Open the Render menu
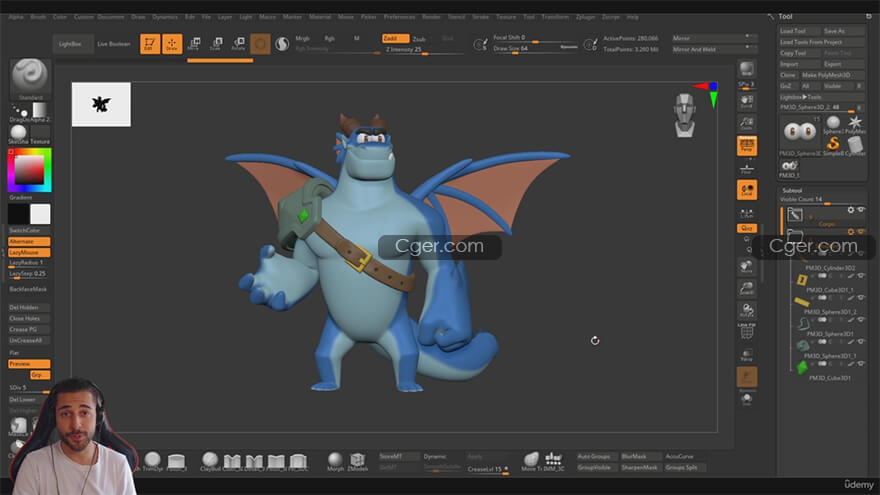This screenshot has height=495, width=880. [432, 17]
